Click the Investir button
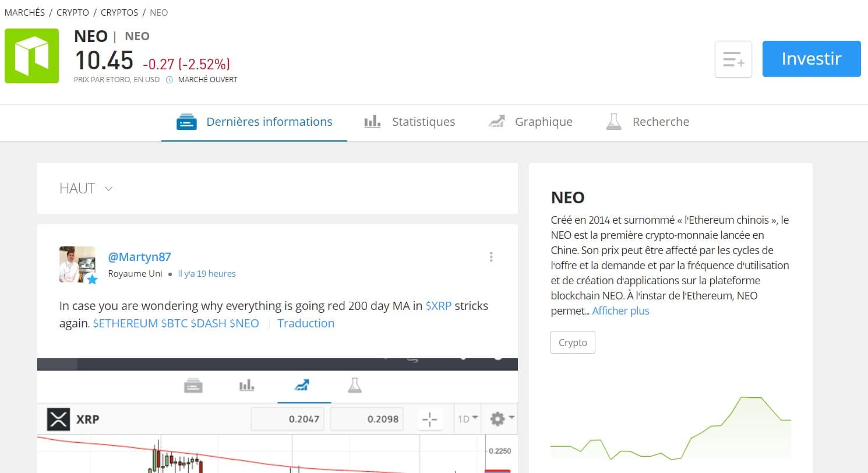 (x=811, y=59)
